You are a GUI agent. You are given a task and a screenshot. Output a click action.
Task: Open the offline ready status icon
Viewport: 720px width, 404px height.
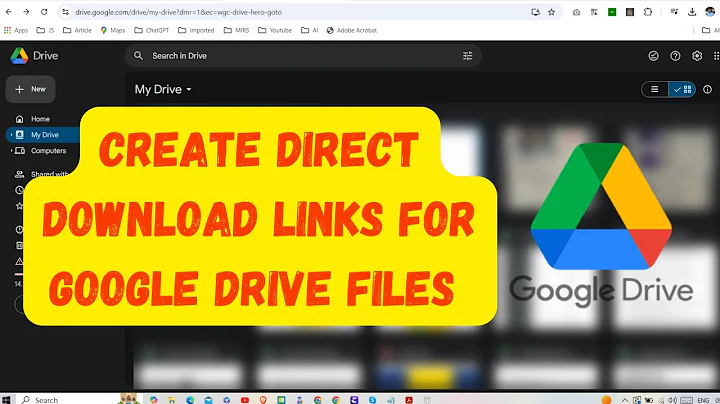tap(653, 56)
